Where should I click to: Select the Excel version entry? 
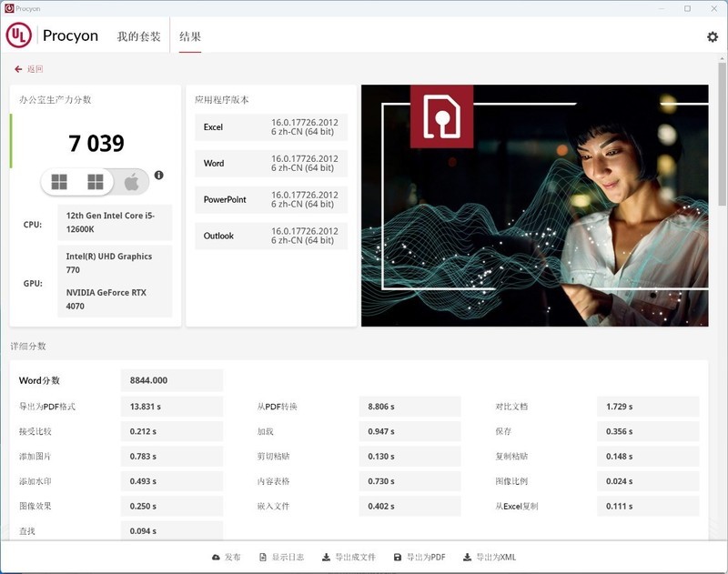271,127
